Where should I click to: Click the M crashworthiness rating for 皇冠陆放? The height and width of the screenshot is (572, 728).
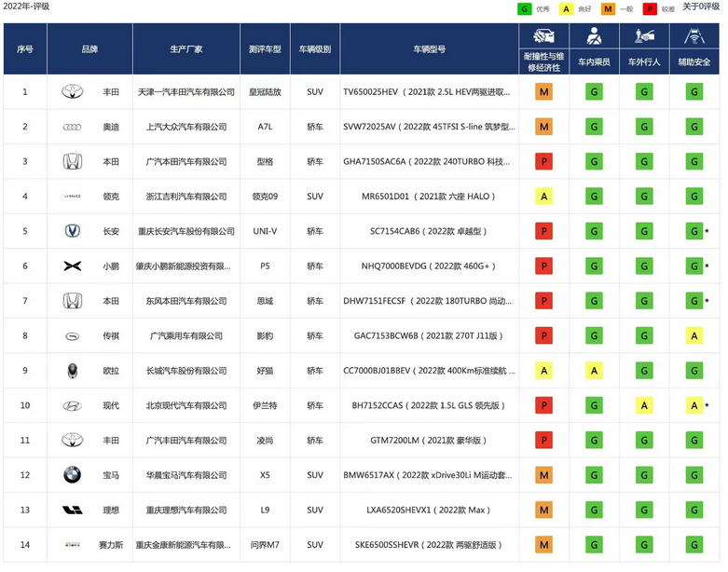tap(543, 92)
